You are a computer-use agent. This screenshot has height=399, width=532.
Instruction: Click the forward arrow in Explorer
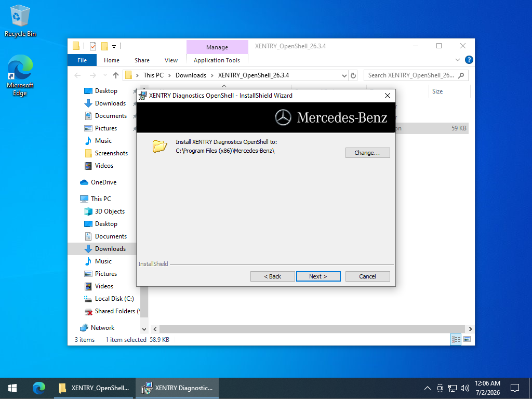click(x=92, y=75)
